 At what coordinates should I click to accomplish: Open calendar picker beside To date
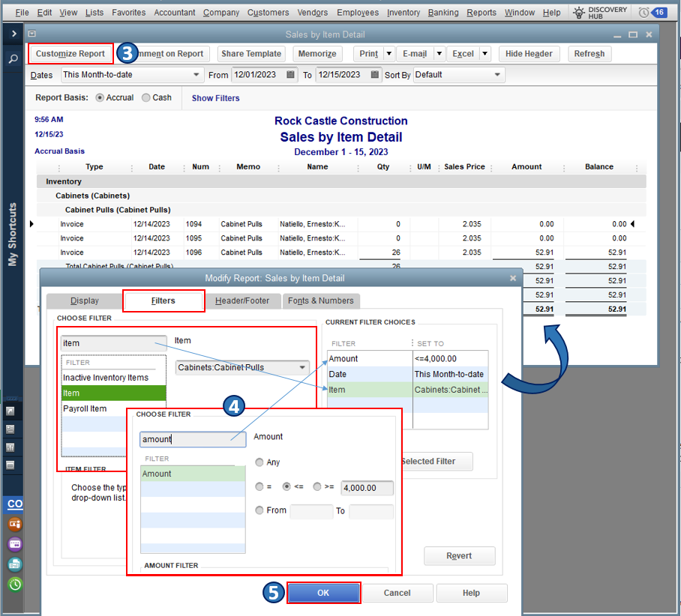tap(375, 75)
